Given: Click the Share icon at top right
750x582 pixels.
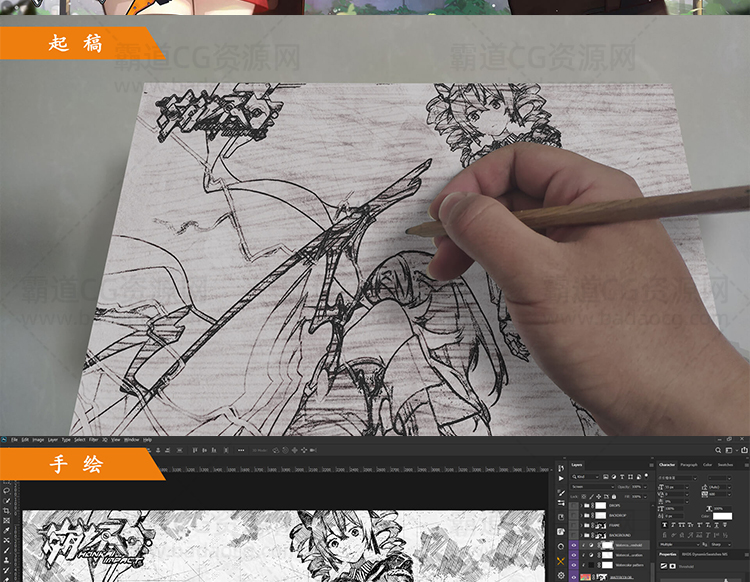Looking at the screenshot, I should click(744, 450).
